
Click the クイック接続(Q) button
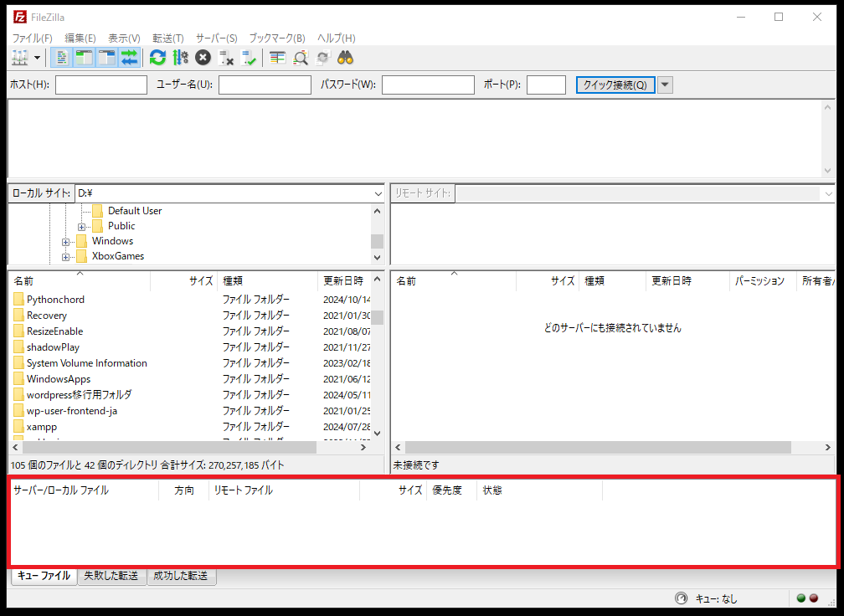point(615,85)
